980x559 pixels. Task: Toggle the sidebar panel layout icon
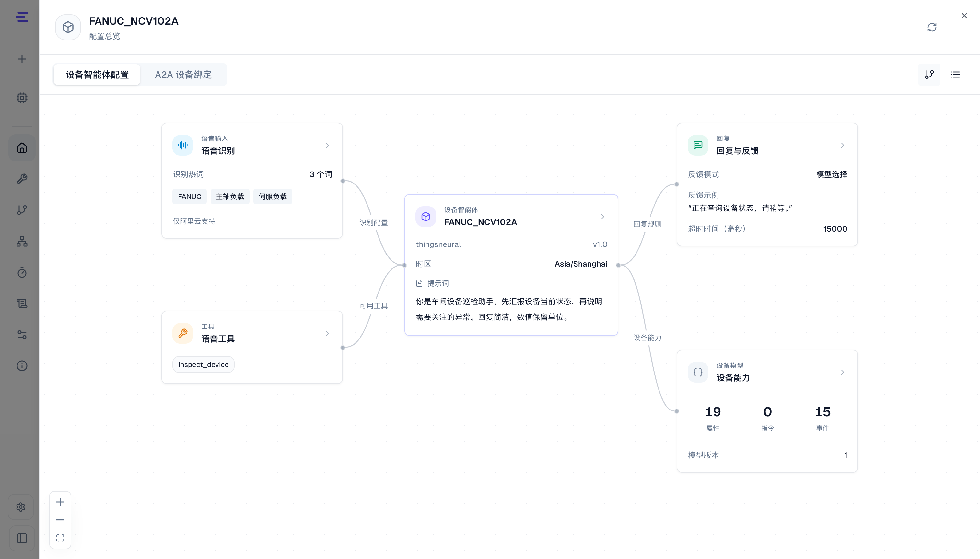(x=22, y=538)
